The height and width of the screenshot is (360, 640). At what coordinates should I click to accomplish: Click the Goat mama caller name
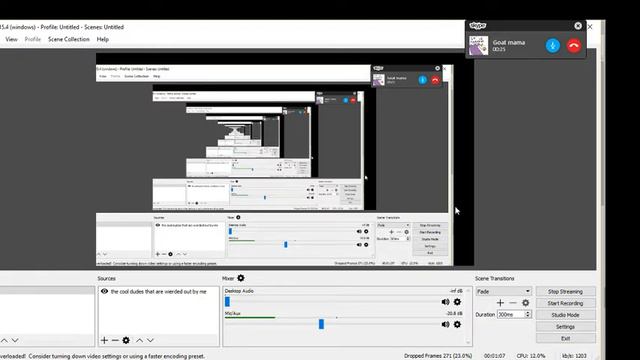coord(509,42)
